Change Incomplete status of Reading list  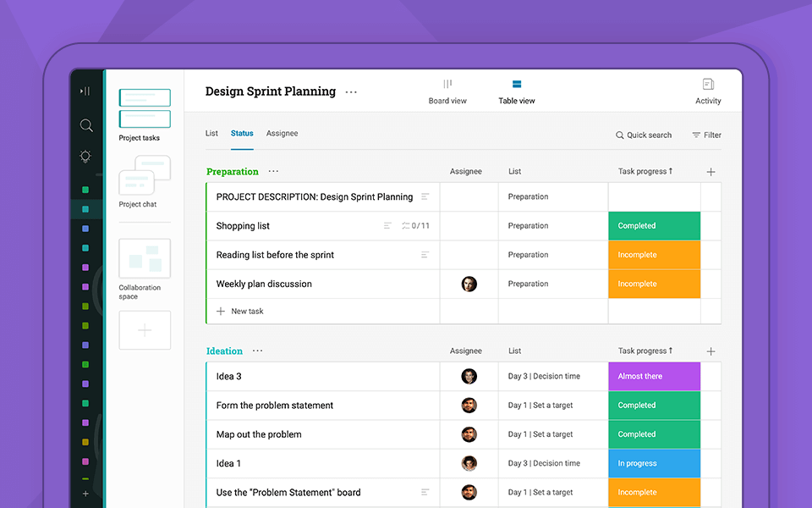pyautogui.click(x=654, y=255)
